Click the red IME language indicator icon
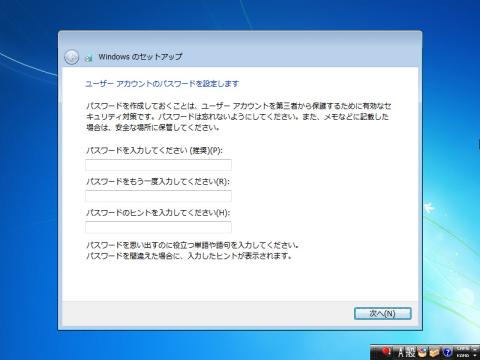Viewport: 480px width, 360px height. pyautogui.click(x=387, y=351)
